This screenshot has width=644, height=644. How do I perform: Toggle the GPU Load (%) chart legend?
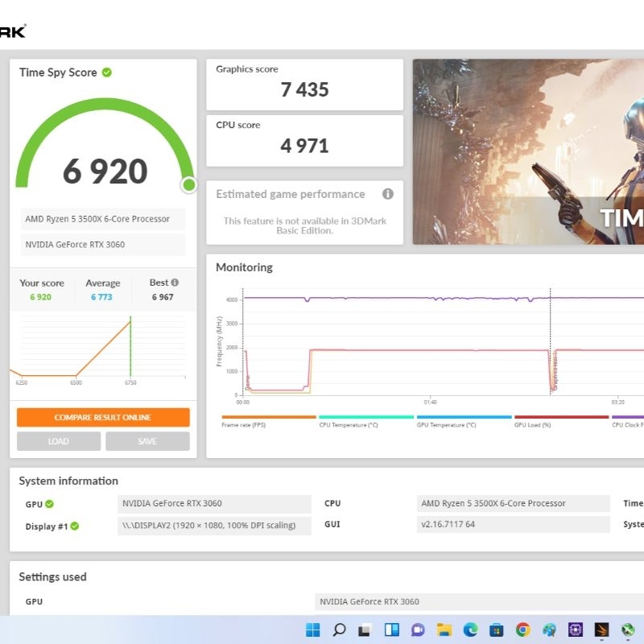pos(561,422)
